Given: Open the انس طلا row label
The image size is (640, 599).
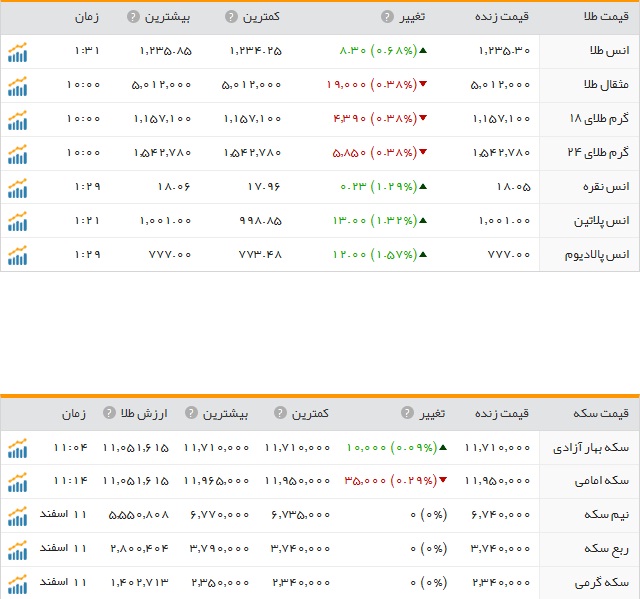Looking at the screenshot, I should coord(609,51).
